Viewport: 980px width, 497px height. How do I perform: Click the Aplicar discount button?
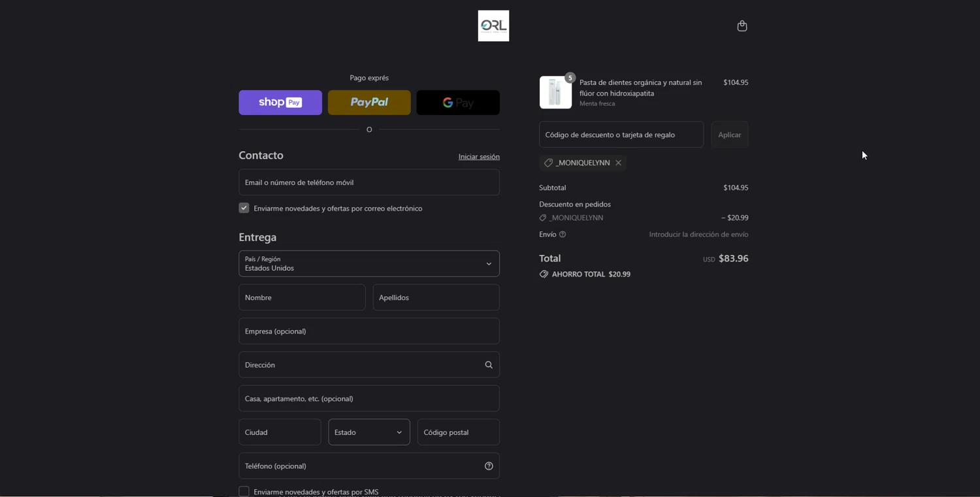pos(730,135)
